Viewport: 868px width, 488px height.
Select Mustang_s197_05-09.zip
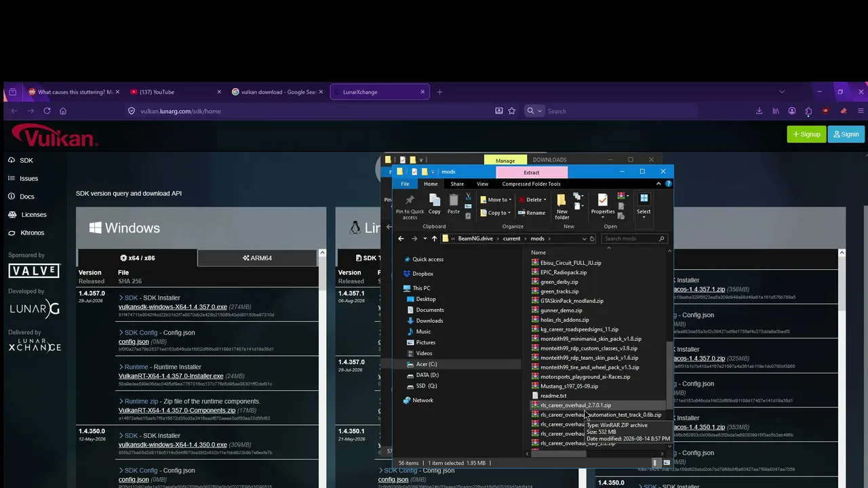coord(569,386)
